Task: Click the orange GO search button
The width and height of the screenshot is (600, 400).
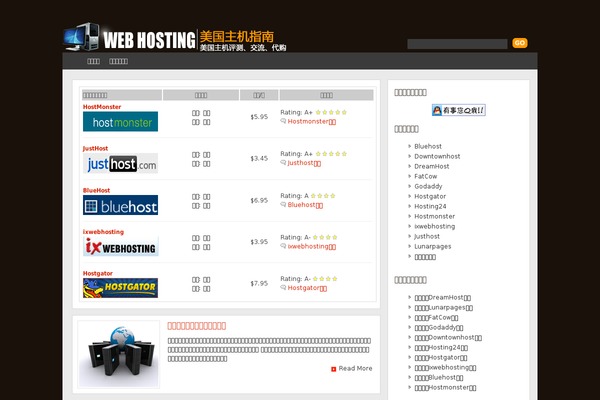Action: coord(520,43)
